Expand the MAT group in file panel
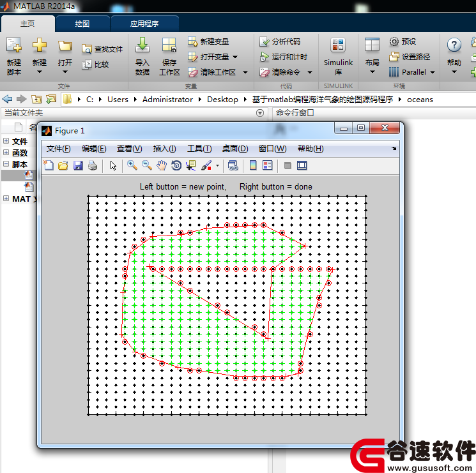 click(x=6, y=199)
